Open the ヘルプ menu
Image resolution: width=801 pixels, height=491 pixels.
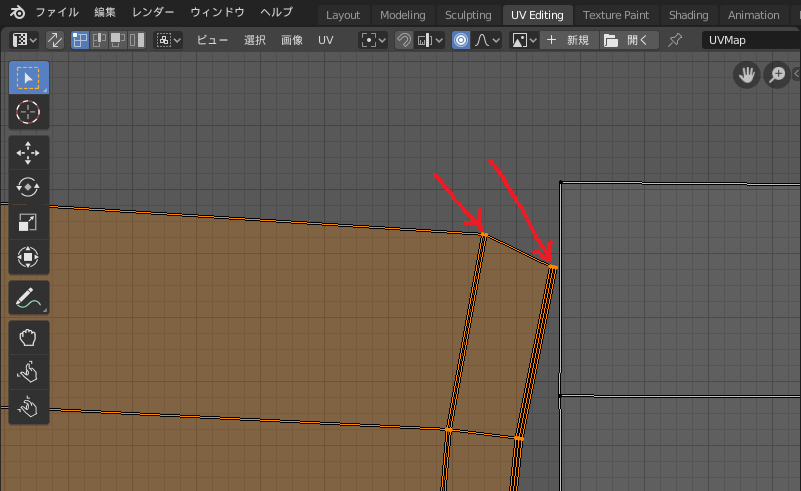coord(276,12)
